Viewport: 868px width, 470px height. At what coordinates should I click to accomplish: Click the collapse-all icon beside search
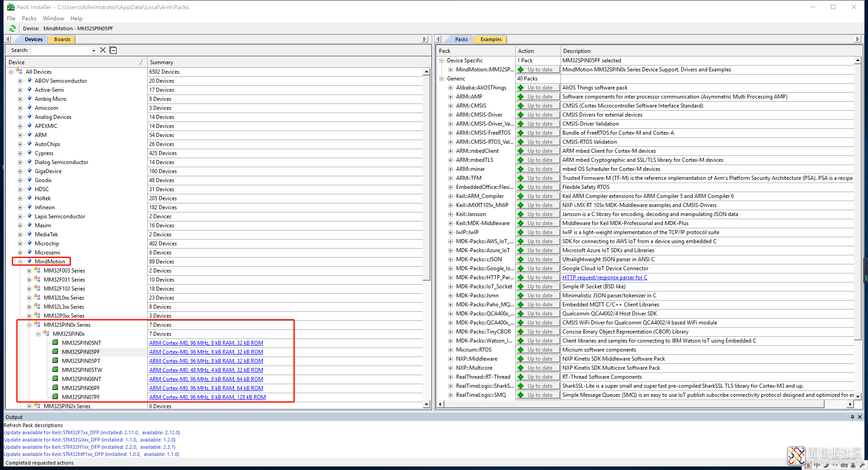[x=113, y=50]
